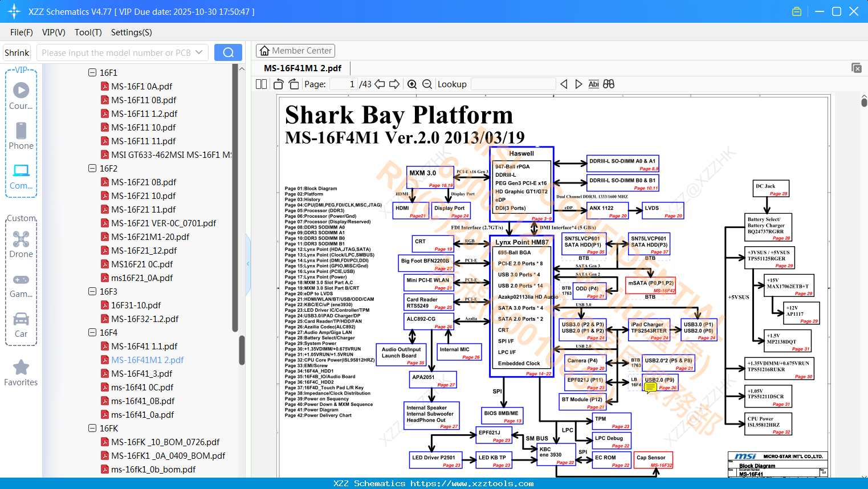Open MS-16F21M1-20.pdf
Viewport: 868px width, 489px height.
[150, 237]
